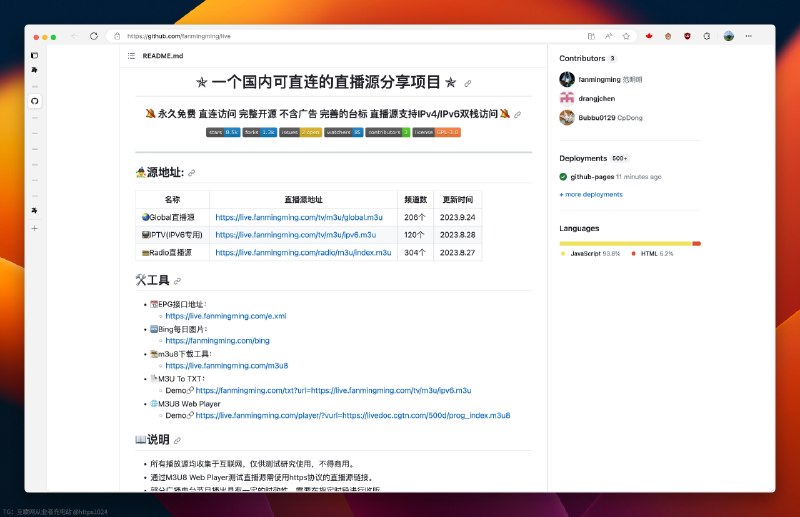The image size is (800, 517).
Task: Open the M3U8 Web Player demo link
Action: click(x=353, y=415)
